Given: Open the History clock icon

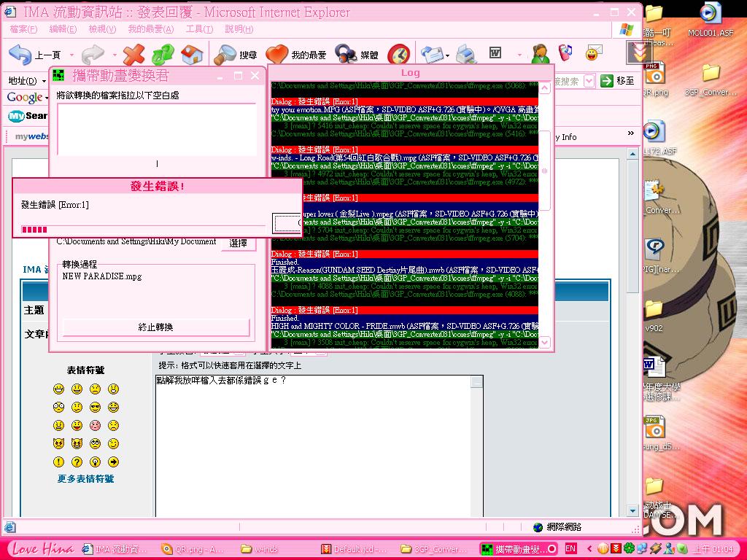Looking at the screenshot, I should (x=398, y=55).
